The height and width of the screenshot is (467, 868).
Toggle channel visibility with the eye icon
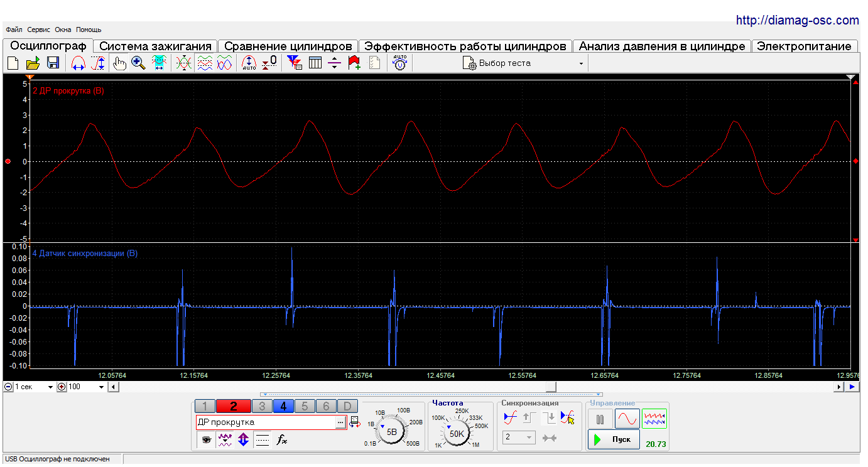coord(206,440)
